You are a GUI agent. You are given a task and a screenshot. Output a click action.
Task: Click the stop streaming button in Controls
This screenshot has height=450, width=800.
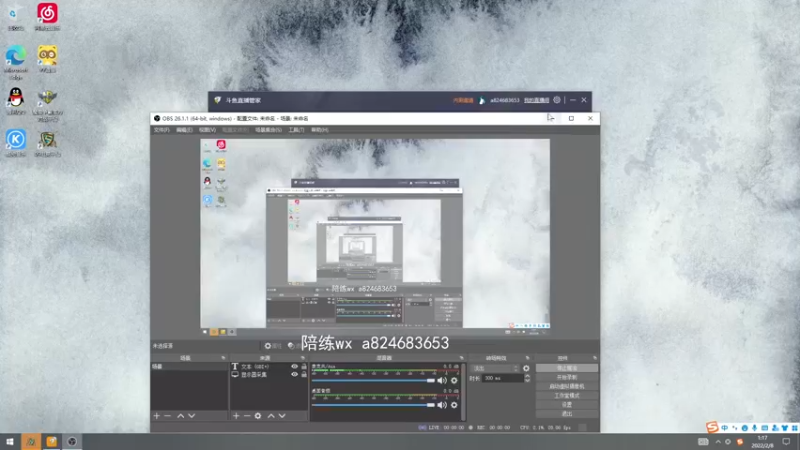tap(567, 368)
